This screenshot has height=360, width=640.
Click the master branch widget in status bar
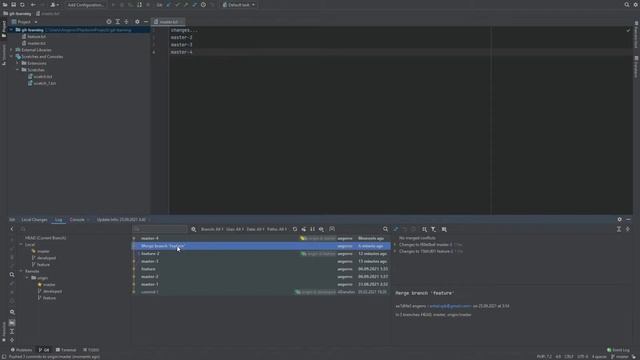click(620, 357)
